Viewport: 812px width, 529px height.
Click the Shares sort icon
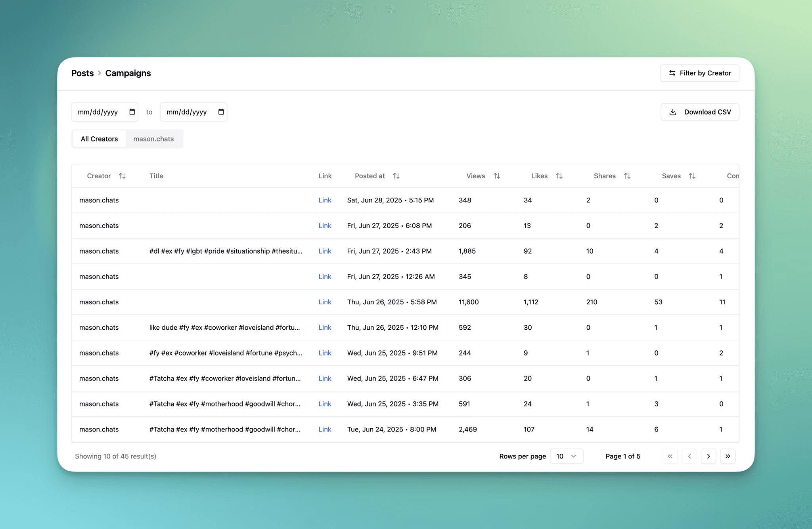point(627,176)
